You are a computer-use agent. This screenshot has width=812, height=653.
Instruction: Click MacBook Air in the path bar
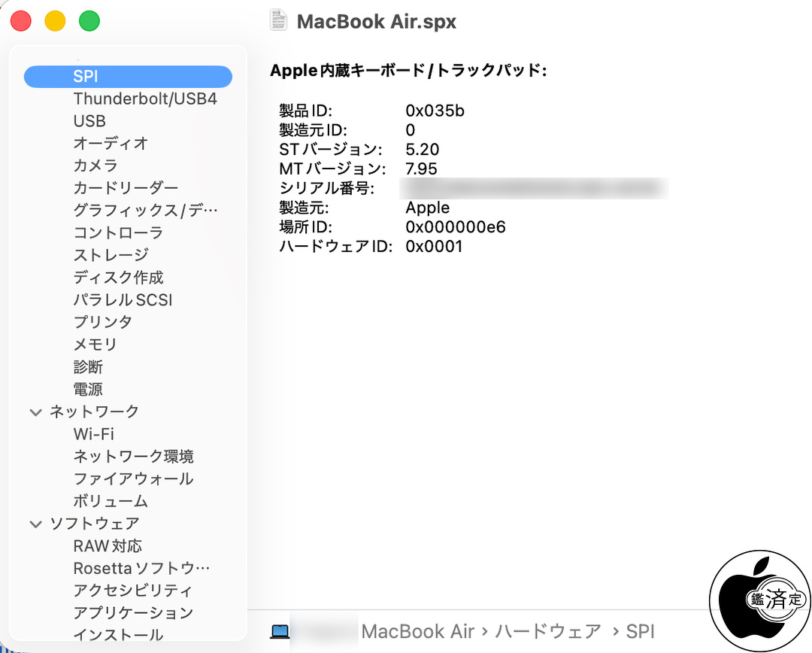pos(417,631)
